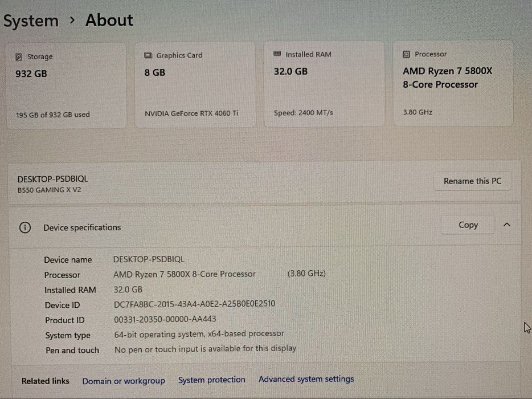This screenshot has height=399, width=532.
Task: Copy the device specifications
Action: point(468,225)
